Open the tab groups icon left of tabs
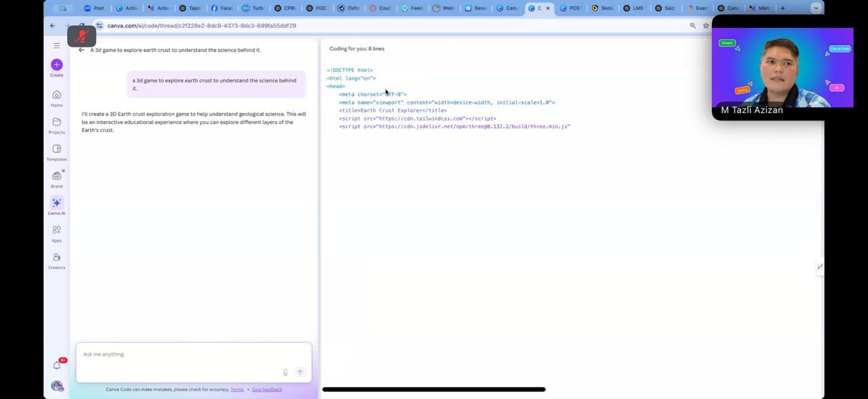The width and height of the screenshot is (868, 399). pos(63,8)
